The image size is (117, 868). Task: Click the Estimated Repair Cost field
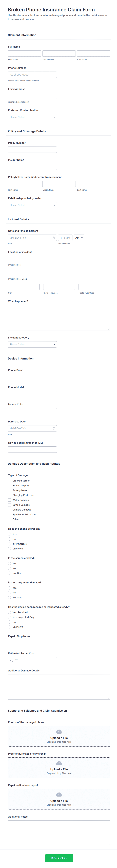[32, 660]
